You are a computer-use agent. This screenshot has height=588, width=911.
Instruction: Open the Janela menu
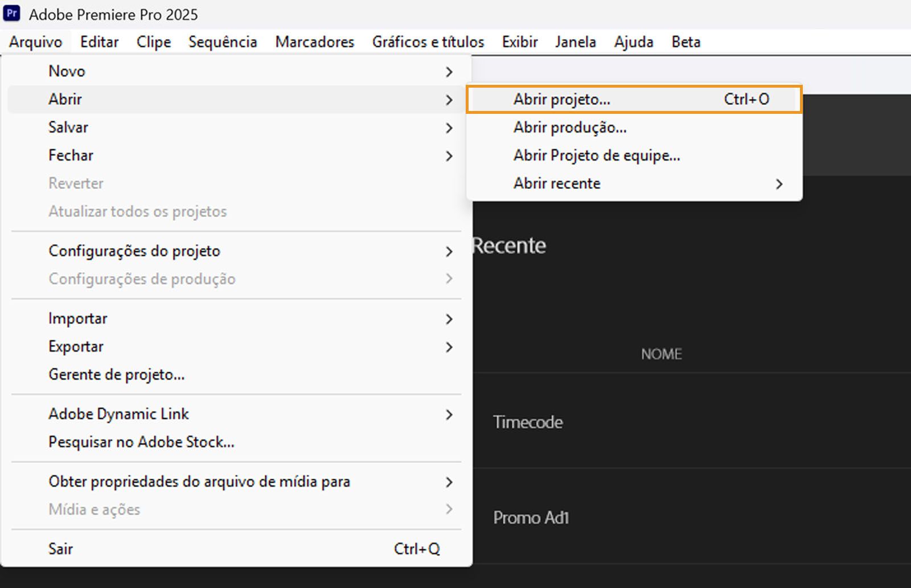point(575,42)
